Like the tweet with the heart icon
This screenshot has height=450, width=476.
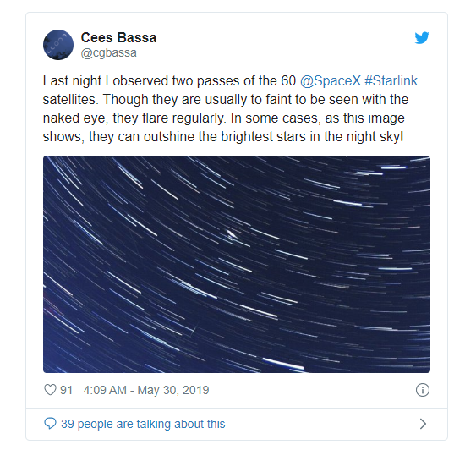[x=50, y=390]
